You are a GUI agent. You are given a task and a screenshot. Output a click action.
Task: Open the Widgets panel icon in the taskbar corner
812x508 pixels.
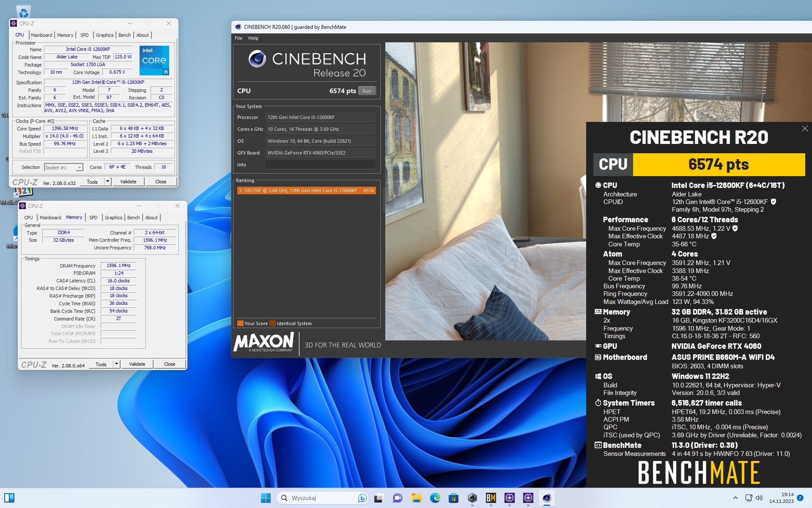[9, 498]
